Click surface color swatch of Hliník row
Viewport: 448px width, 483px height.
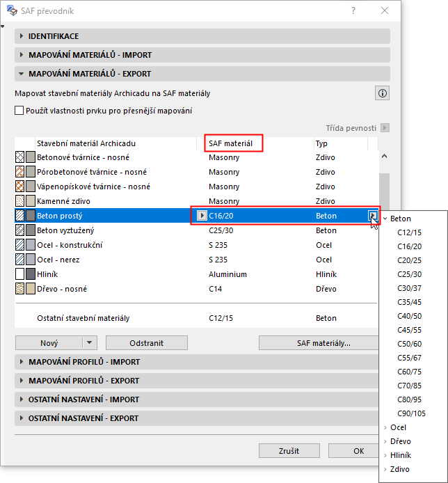click(x=30, y=274)
